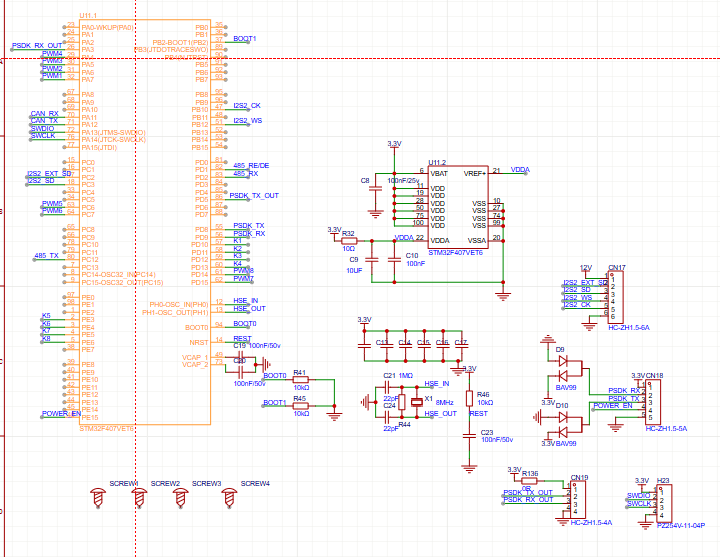Click the HSE_OUT label beside crystal X1
720x557 pixels.
pyautogui.click(x=440, y=414)
